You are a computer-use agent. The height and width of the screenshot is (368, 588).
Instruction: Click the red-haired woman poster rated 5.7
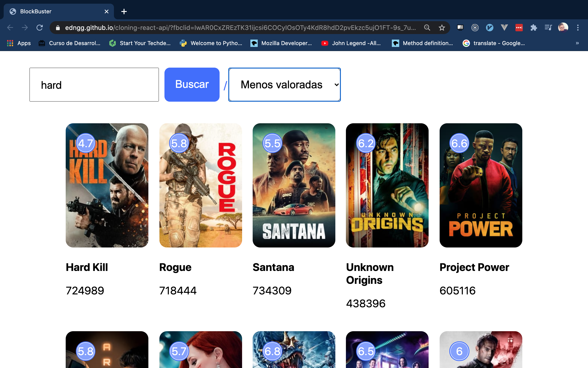click(201, 350)
